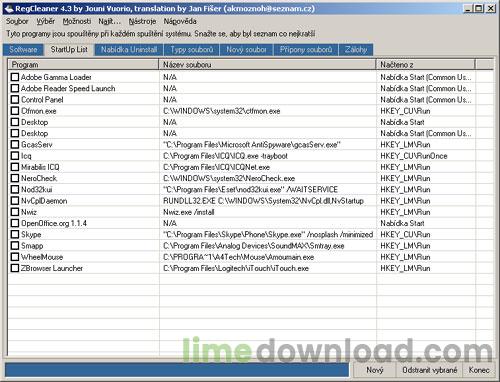The image size is (500, 382).
Task: Open the Najít... menu
Action: [x=109, y=21]
